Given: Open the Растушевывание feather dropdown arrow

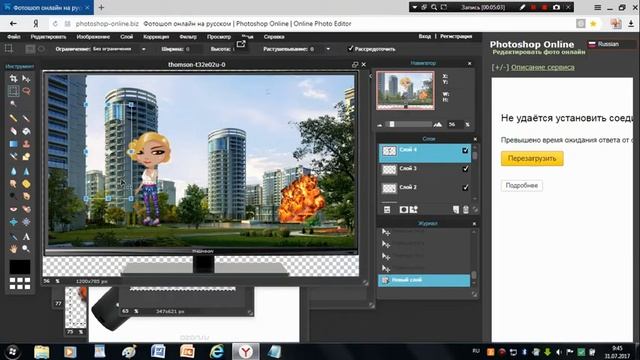Looking at the screenshot, I should pyautogui.click(x=328, y=49).
